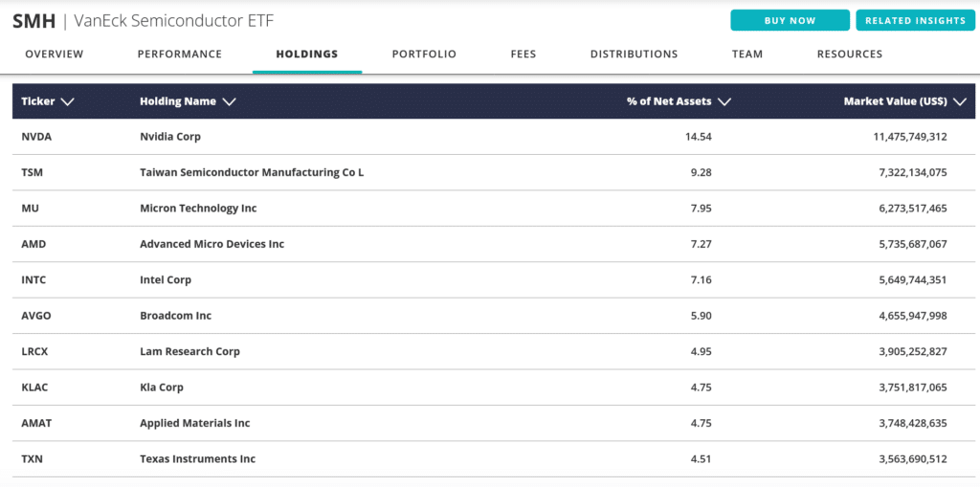Open the Team tab
The height and width of the screenshot is (487, 980).
747,55
